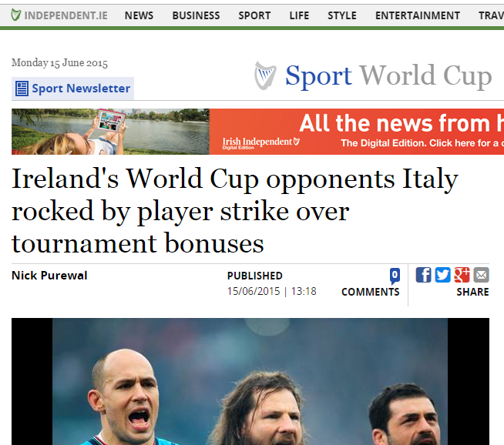Click the Sport heading in blue
The image size is (504, 445).
[318, 76]
